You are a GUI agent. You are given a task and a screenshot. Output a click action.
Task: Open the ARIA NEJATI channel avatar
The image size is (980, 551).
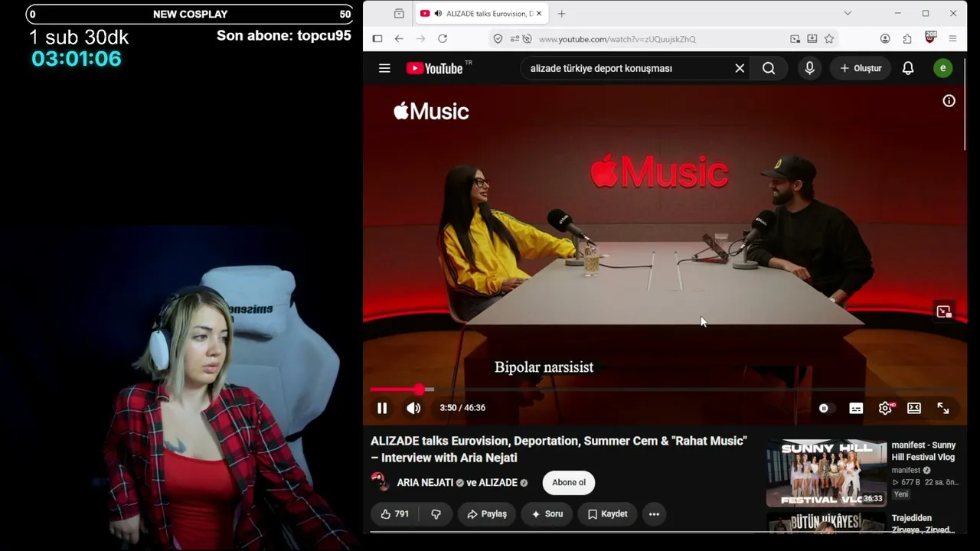[380, 482]
